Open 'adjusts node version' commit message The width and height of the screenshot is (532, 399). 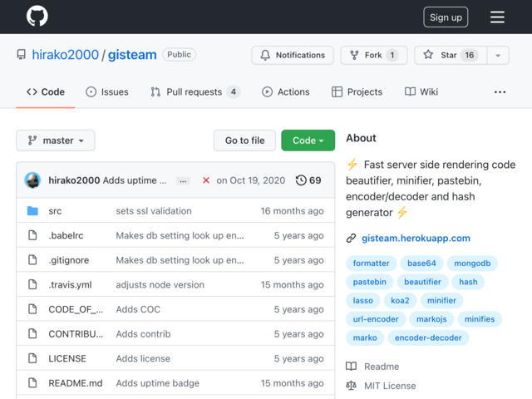[x=160, y=284]
